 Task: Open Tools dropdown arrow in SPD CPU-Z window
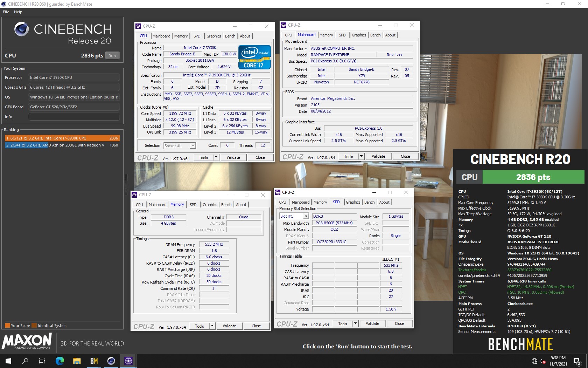tap(355, 323)
